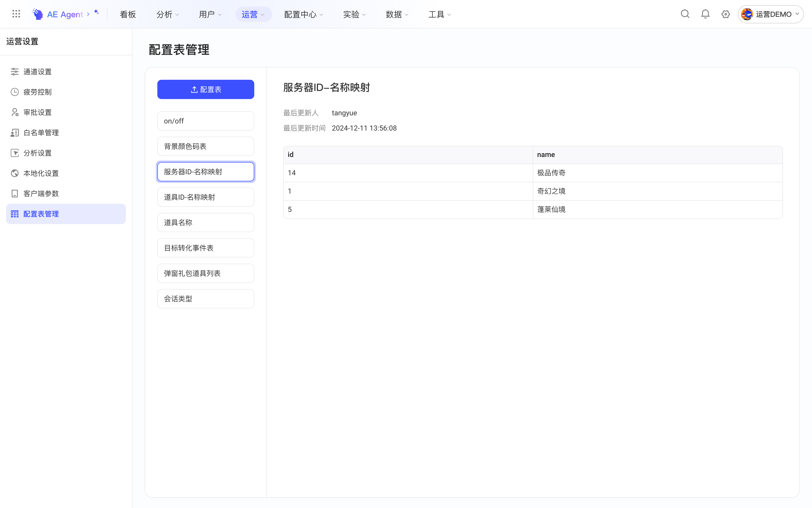Open 客户端参数 in the sidebar
The width and height of the screenshot is (812, 508).
pos(66,194)
